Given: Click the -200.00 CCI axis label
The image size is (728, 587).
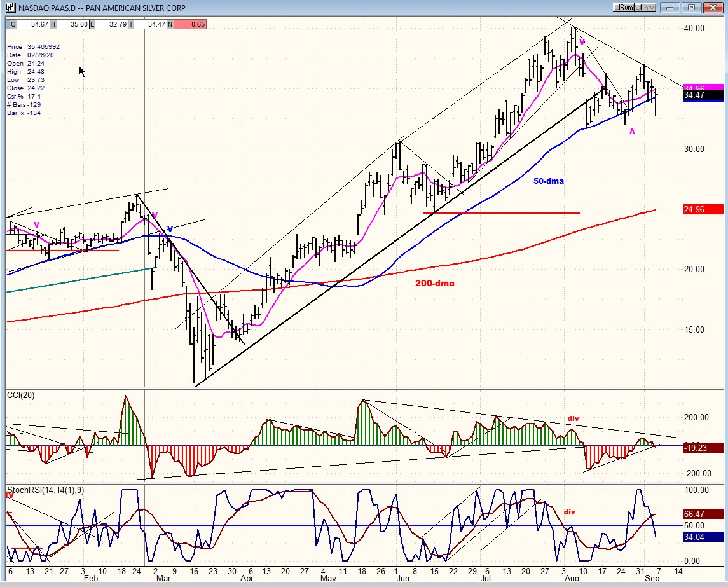Looking at the screenshot, I should pyautogui.click(x=697, y=474).
